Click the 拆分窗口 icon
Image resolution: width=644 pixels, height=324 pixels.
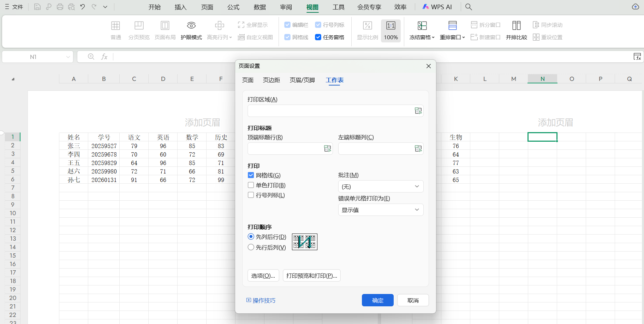click(485, 24)
